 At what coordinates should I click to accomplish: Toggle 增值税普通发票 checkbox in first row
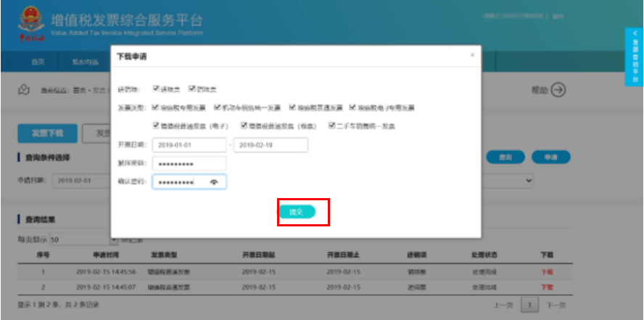pyautogui.click(x=292, y=107)
